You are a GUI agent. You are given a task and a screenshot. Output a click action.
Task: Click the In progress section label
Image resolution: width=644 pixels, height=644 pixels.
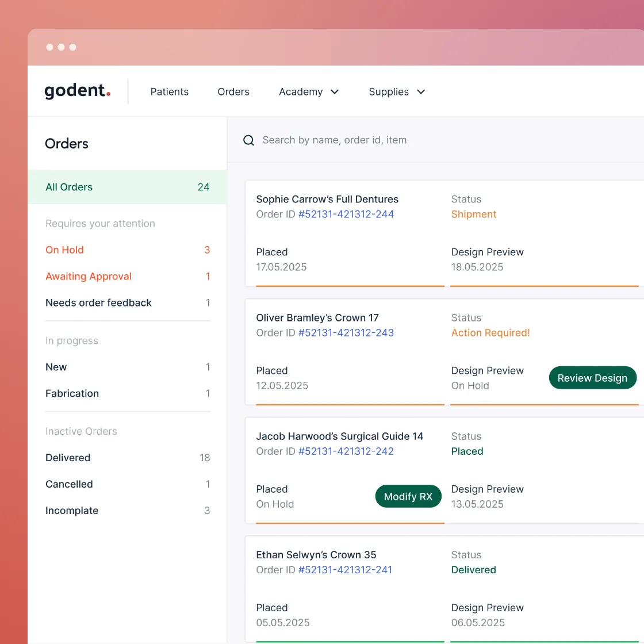tap(71, 341)
